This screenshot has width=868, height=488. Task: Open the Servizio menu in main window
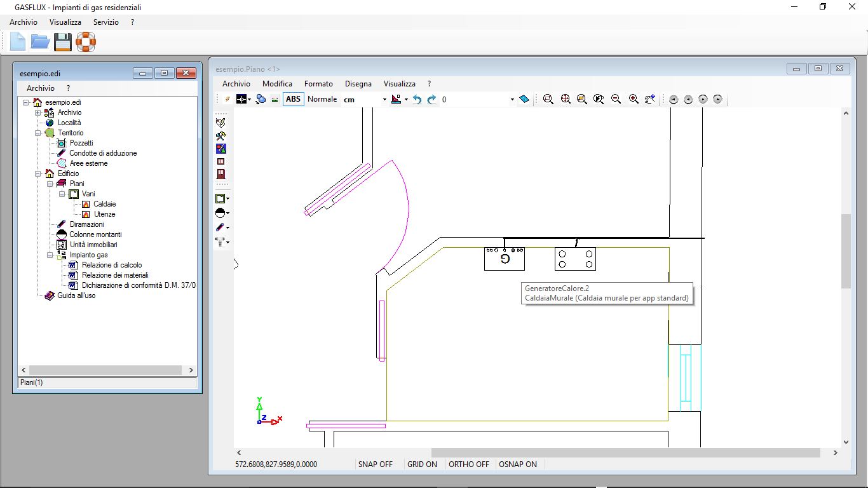click(x=105, y=22)
